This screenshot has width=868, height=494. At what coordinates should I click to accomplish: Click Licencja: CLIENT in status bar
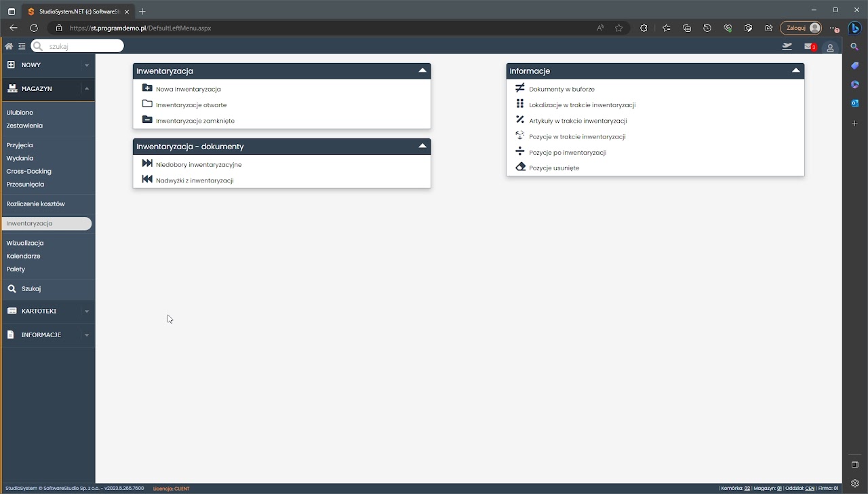[172, 489]
